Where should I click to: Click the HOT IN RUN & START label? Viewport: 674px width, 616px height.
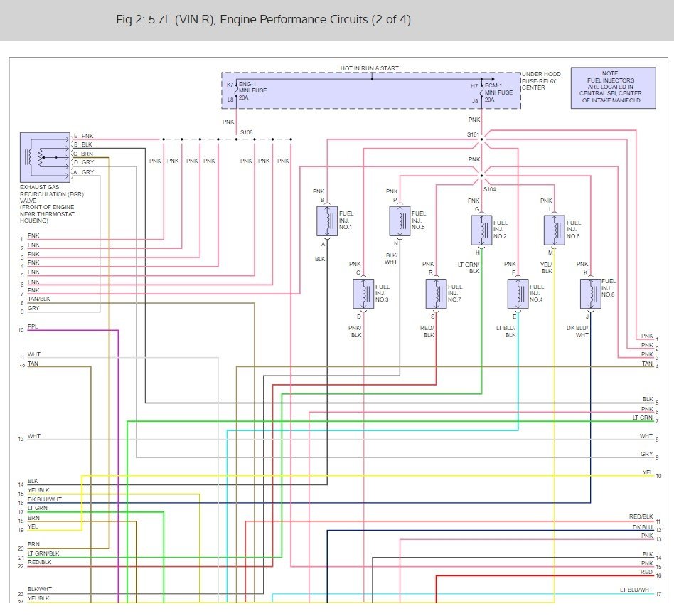pyautogui.click(x=369, y=68)
